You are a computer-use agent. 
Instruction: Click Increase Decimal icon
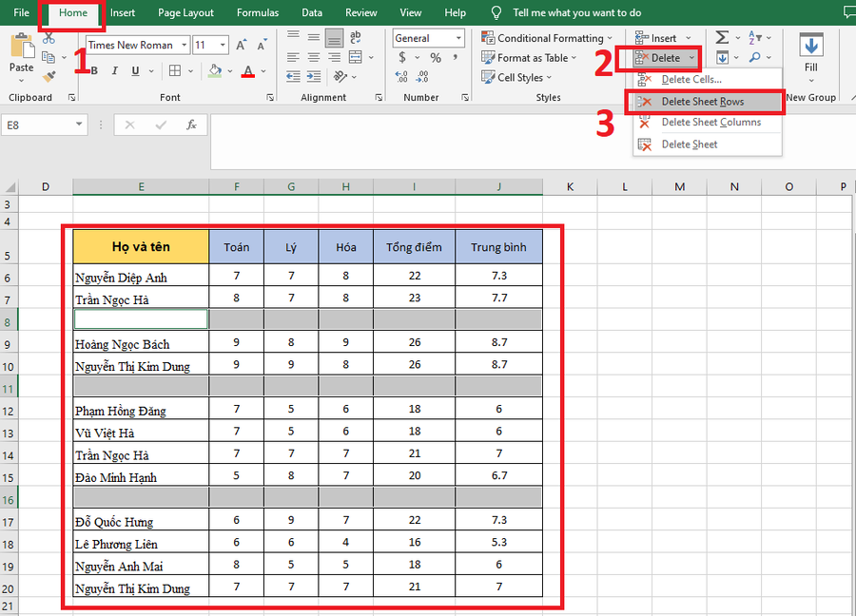[401, 76]
